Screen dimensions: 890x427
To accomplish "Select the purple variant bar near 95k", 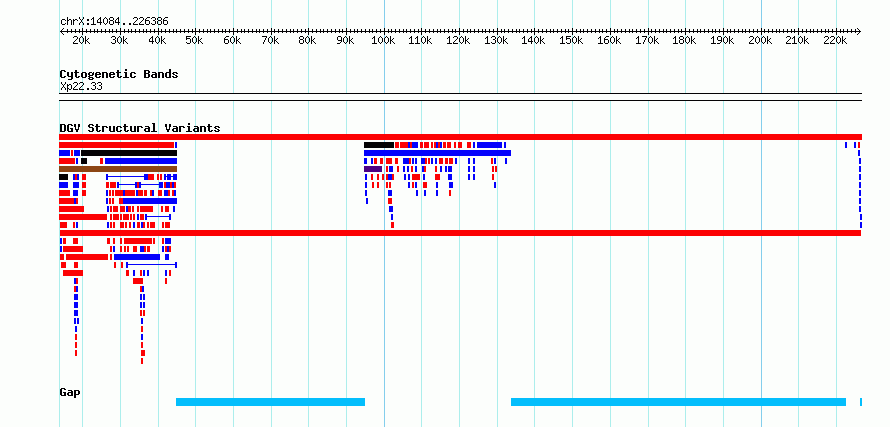I will [x=373, y=169].
